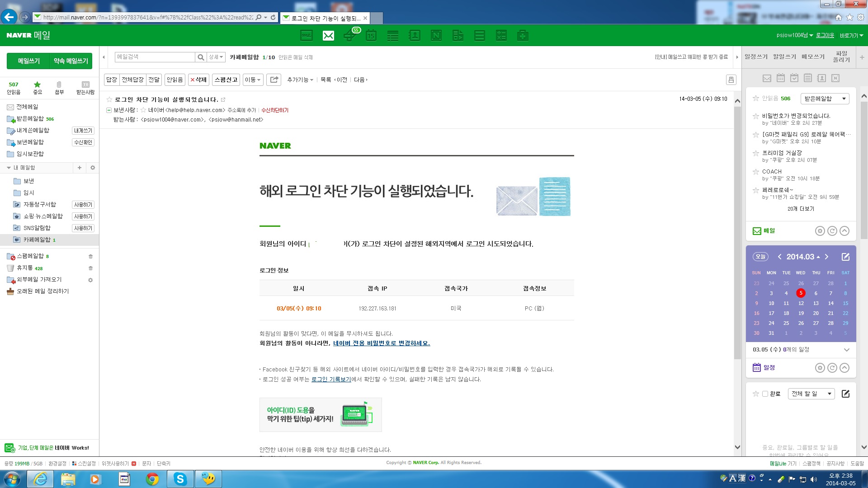868x488 pixels.
Task: Click the share arrow icon in mail toolbar
Action: pyautogui.click(x=274, y=80)
